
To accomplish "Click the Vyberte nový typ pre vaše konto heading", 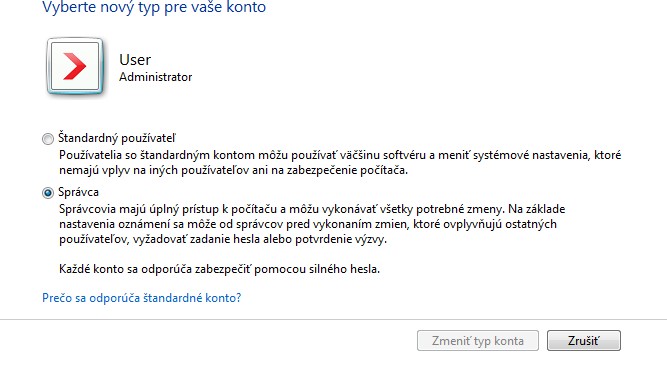I will pos(154,7).
